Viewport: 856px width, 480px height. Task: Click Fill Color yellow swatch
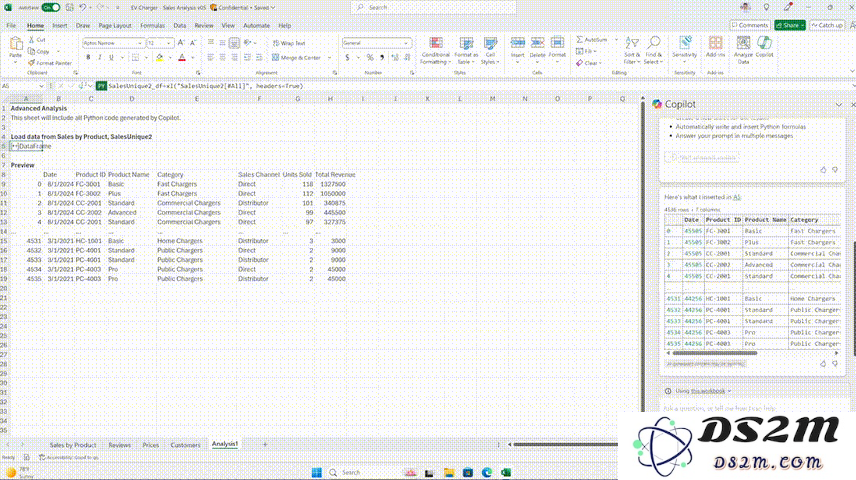tap(159, 57)
